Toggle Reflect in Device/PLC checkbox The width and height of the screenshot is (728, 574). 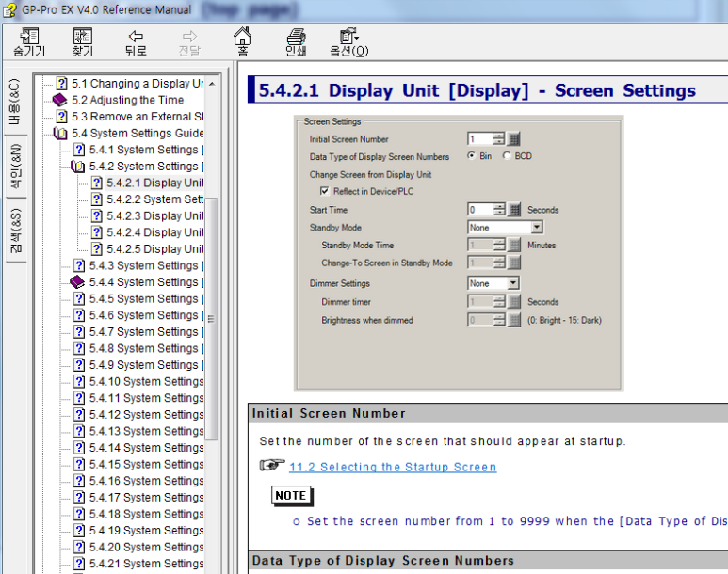[x=325, y=191]
